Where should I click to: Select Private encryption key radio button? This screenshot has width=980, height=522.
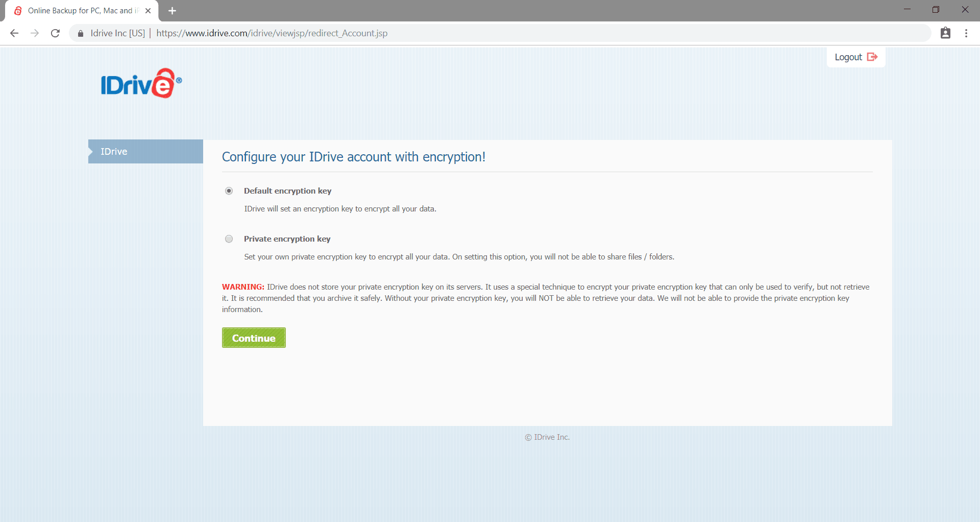coord(229,239)
